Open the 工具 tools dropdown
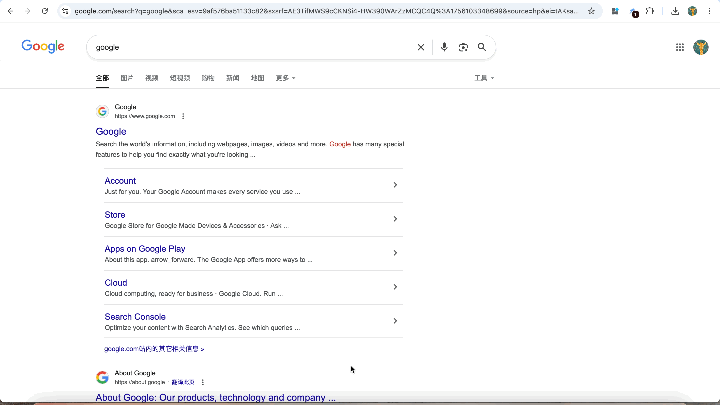 [x=484, y=77]
